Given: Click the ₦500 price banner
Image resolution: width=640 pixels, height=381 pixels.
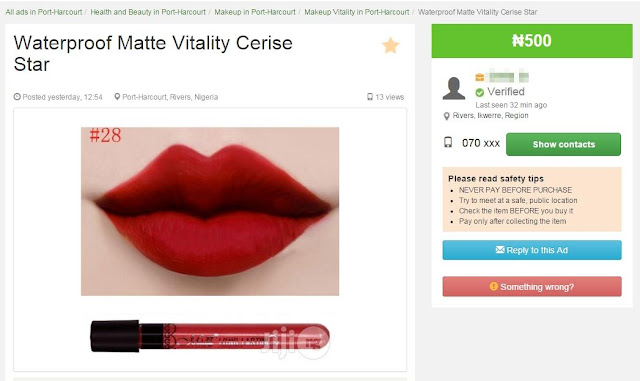Looking at the screenshot, I should (532, 41).
